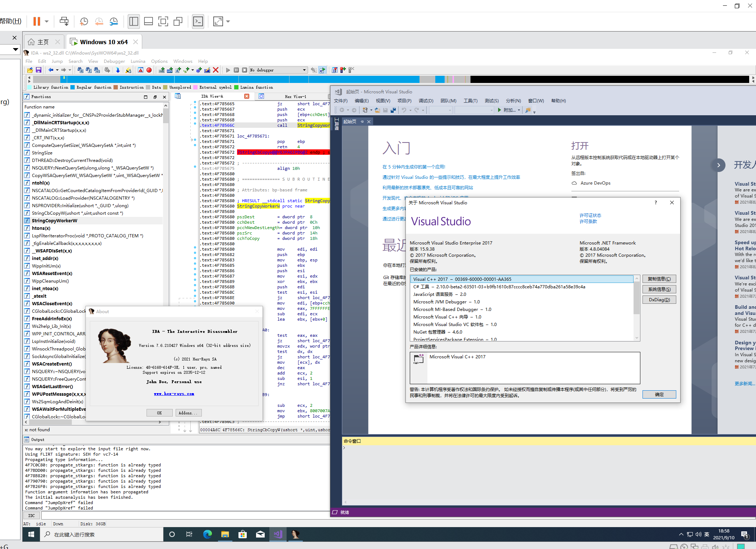
Task: Expand the VMware stretch-guest dropdown arrow
Action: pyautogui.click(x=228, y=22)
